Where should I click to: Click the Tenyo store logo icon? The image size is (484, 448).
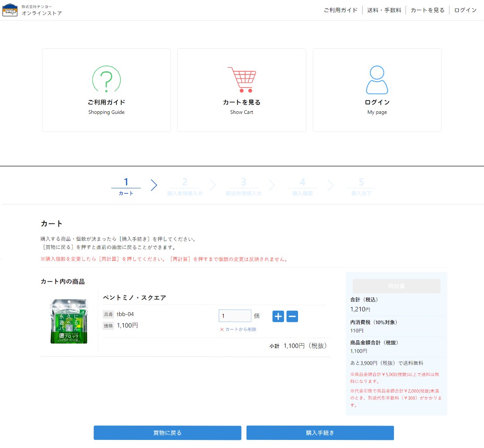pos(10,10)
